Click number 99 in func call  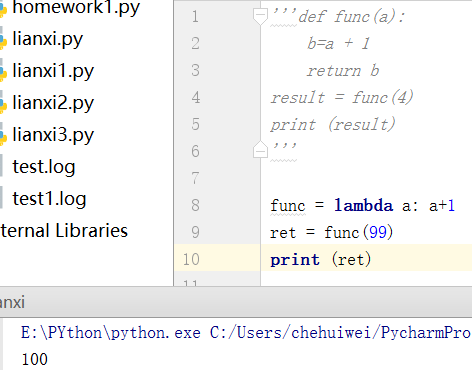click(x=378, y=232)
